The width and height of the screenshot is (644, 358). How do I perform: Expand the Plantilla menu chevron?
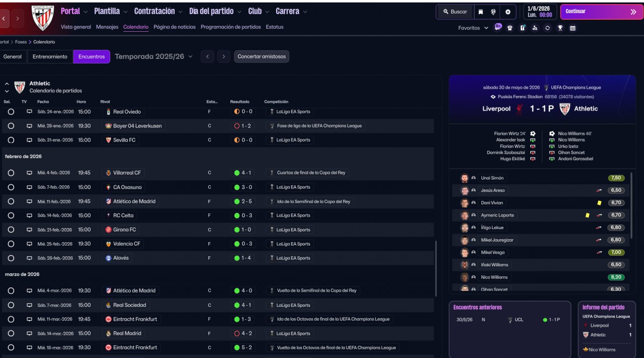[x=125, y=12]
